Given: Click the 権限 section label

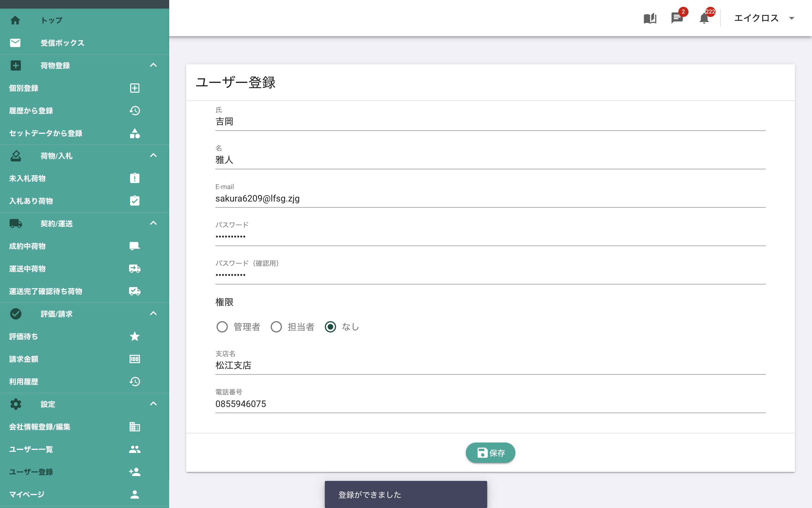Looking at the screenshot, I should [224, 302].
